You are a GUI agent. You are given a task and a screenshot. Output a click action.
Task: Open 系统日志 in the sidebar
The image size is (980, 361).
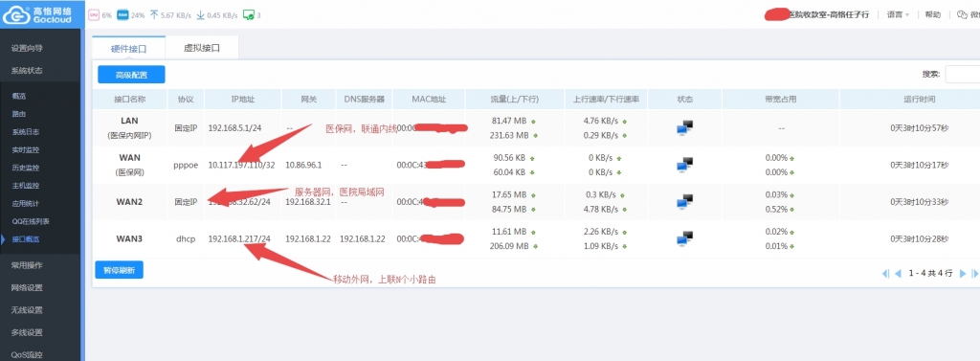click(26, 132)
